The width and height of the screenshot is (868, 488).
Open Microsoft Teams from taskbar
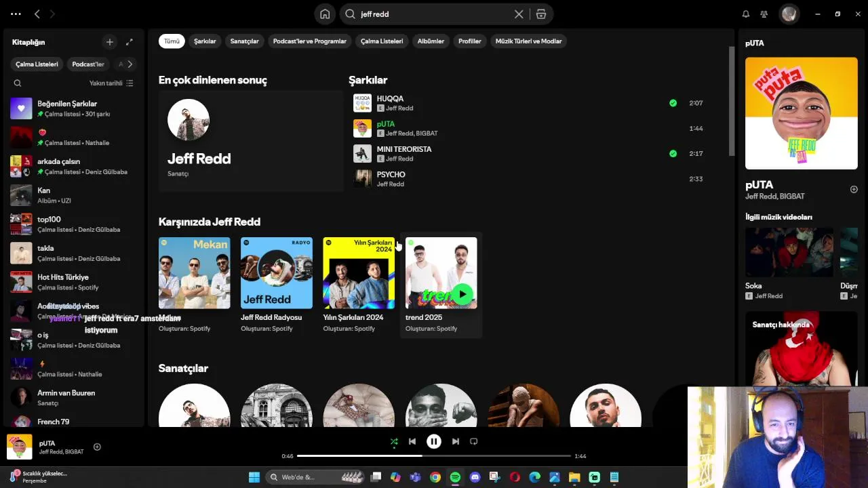tap(415, 477)
